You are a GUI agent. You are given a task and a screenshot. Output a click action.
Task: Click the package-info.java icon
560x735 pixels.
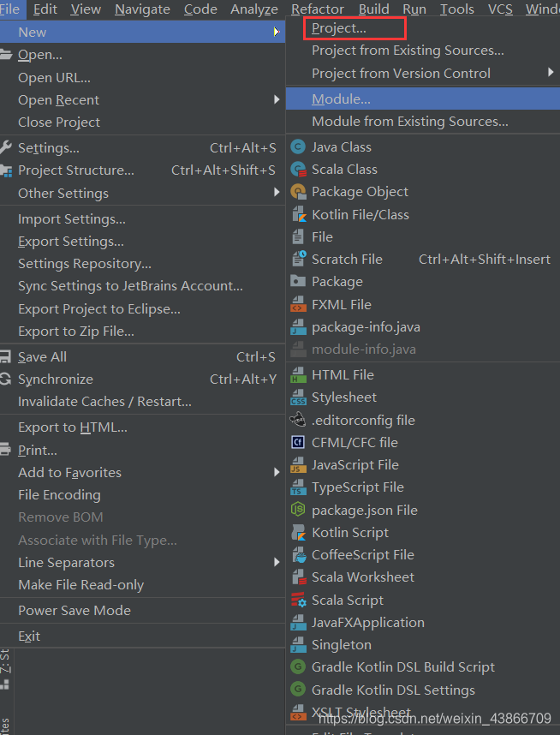[298, 326]
